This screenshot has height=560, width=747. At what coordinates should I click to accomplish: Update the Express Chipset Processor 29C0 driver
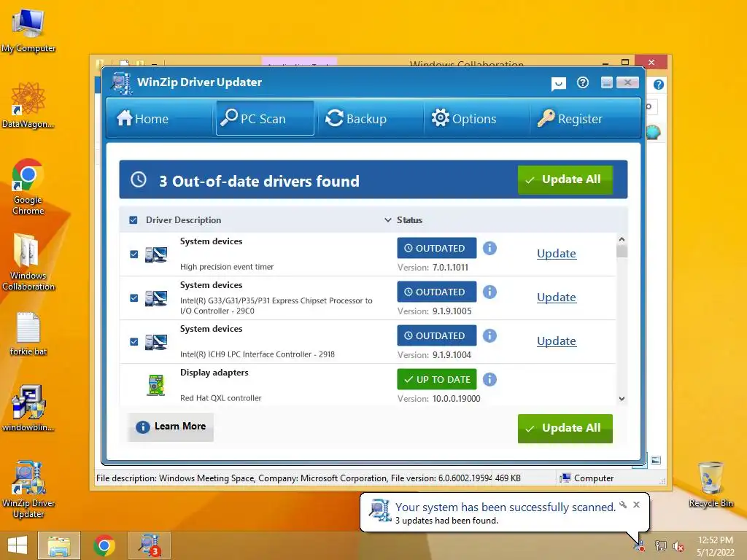click(x=557, y=297)
